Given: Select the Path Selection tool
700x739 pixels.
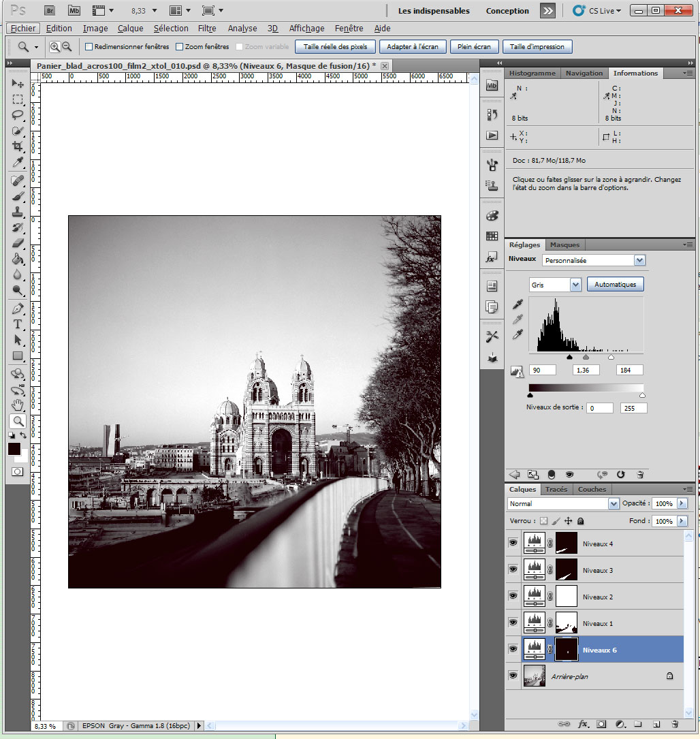Looking at the screenshot, I should point(18,339).
